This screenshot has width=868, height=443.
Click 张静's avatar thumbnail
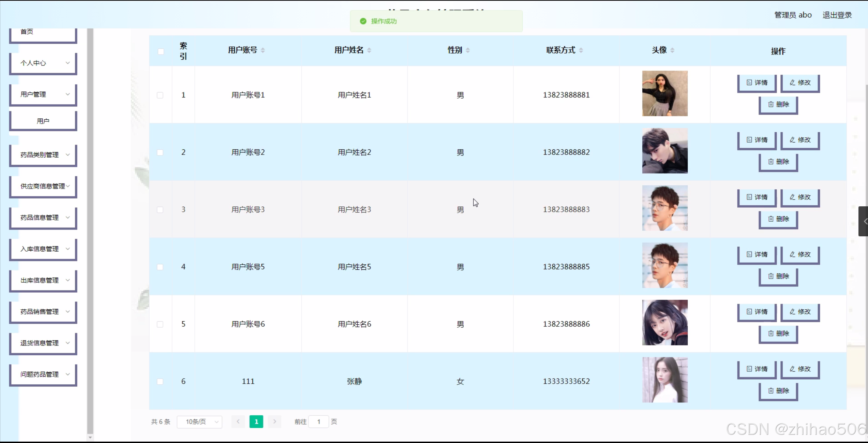click(664, 380)
